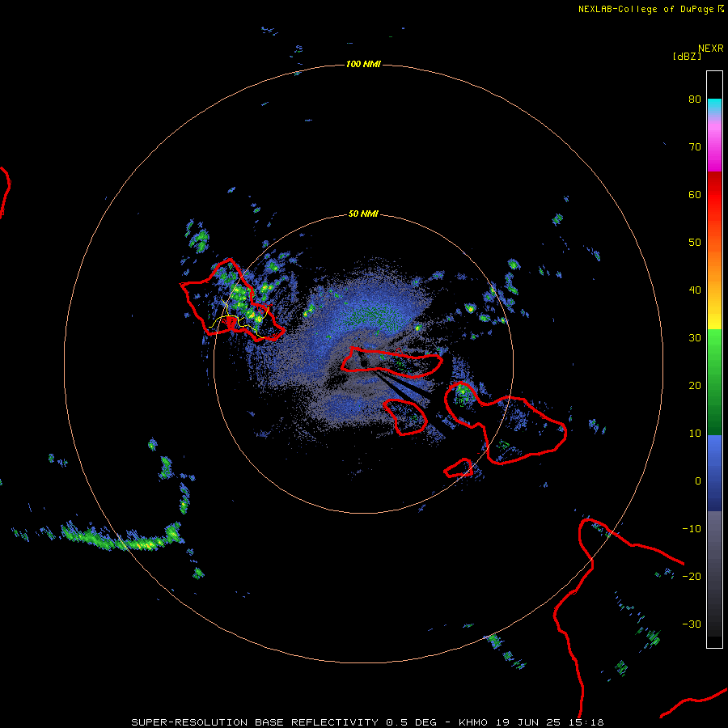Click the yellow road lines on Oahu outline
The height and width of the screenshot is (728, 728).
tap(238, 320)
